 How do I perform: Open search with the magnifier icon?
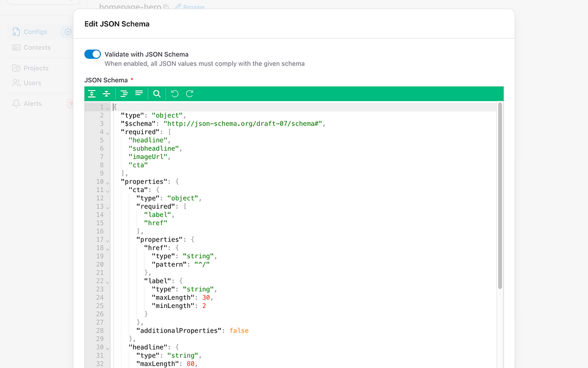pyautogui.click(x=157, y=94)
